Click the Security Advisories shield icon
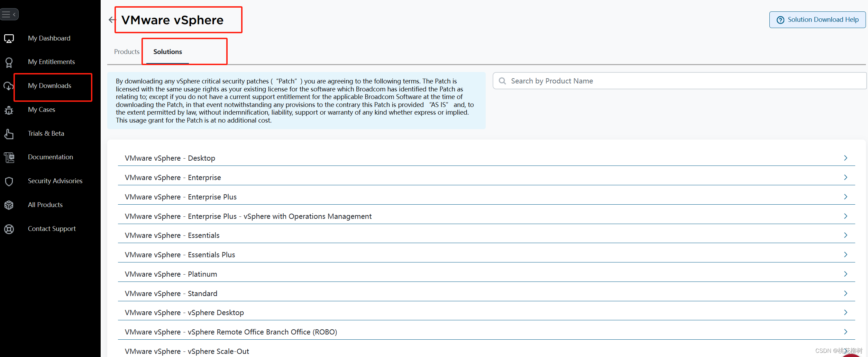The width and height of the screenshot is (868, 357). [9, 181]
